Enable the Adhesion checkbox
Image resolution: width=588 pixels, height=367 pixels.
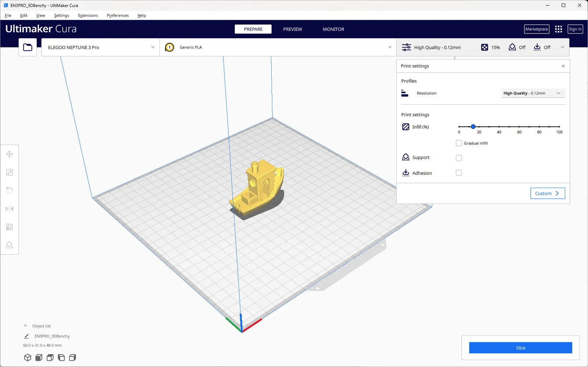pyautogui.click(x=459, y=173)
